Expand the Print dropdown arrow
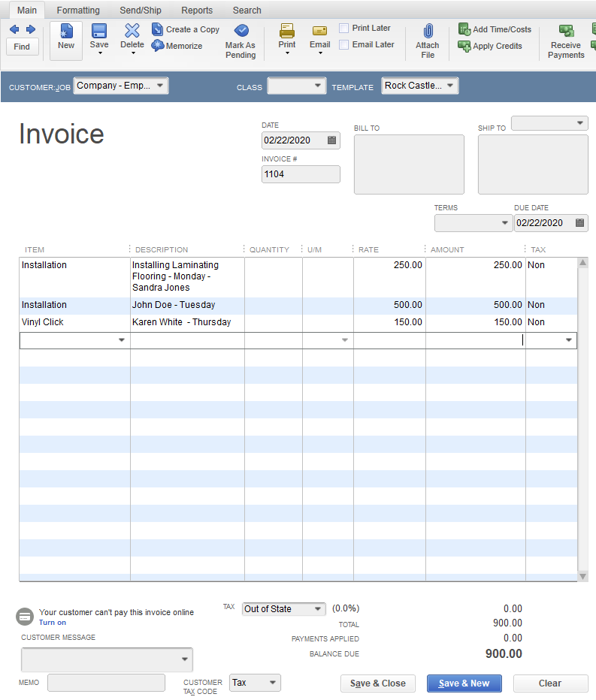Image resolution: width=596 pixels, height=700 pixels. (287, 53)
